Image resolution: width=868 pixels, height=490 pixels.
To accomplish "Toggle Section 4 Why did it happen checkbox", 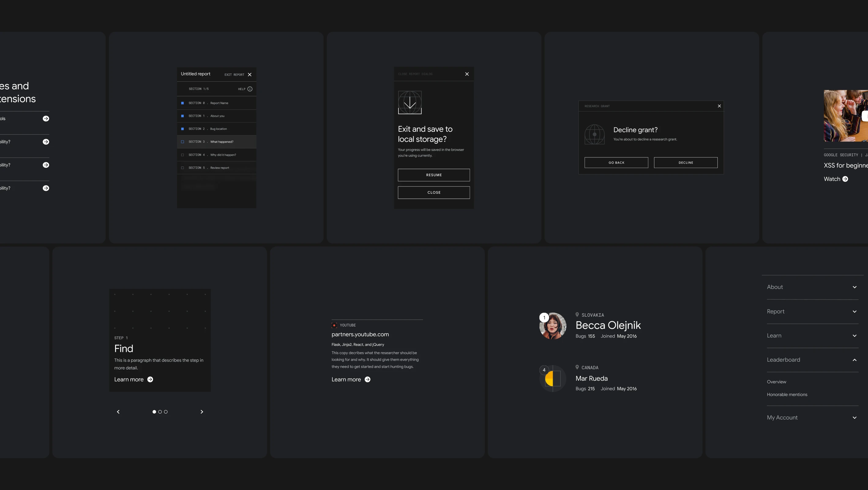I will [183, 155].
